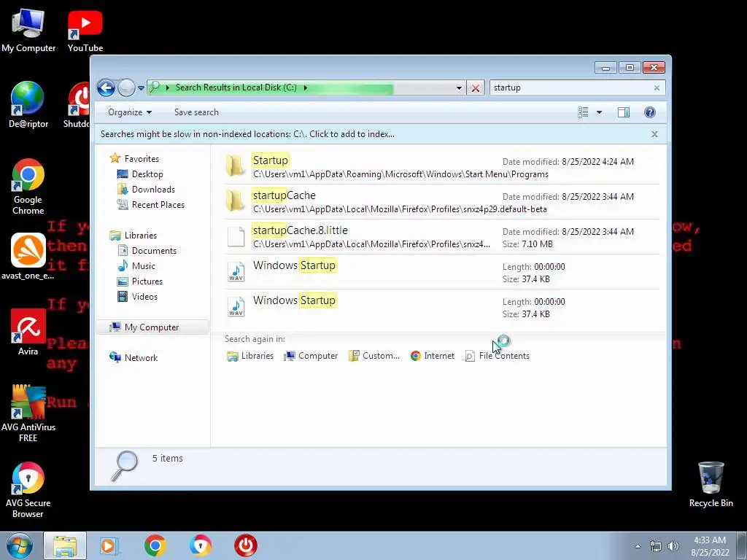Click the Explorer taskbar button
The height and width of the screenshot is (560, 747).
pyautogui.click(x=65, y=545)
